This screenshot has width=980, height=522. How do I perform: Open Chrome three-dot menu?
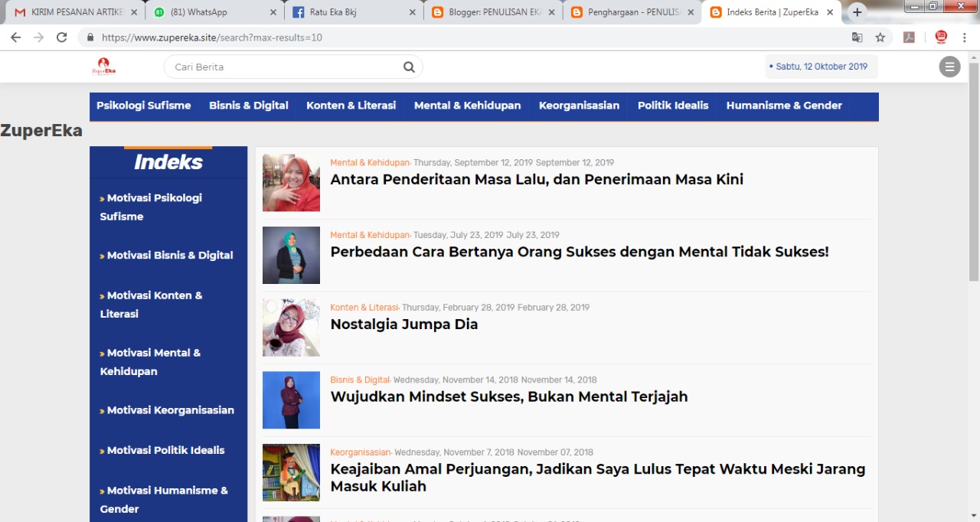tap(965, 37)
